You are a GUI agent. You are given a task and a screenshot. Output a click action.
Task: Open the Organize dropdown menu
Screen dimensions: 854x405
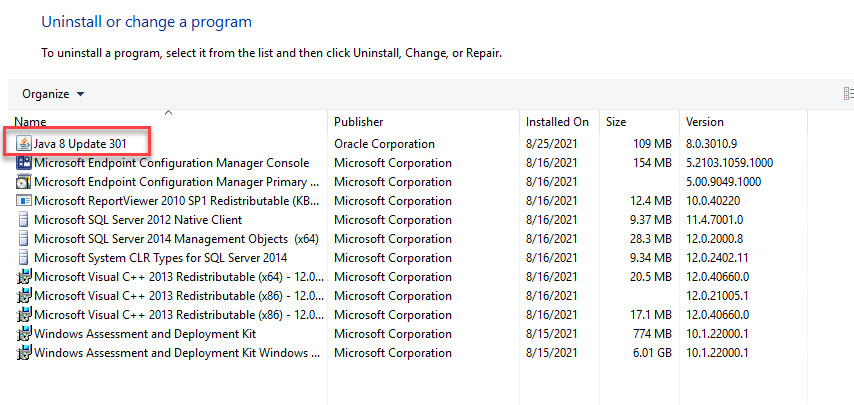53,94
